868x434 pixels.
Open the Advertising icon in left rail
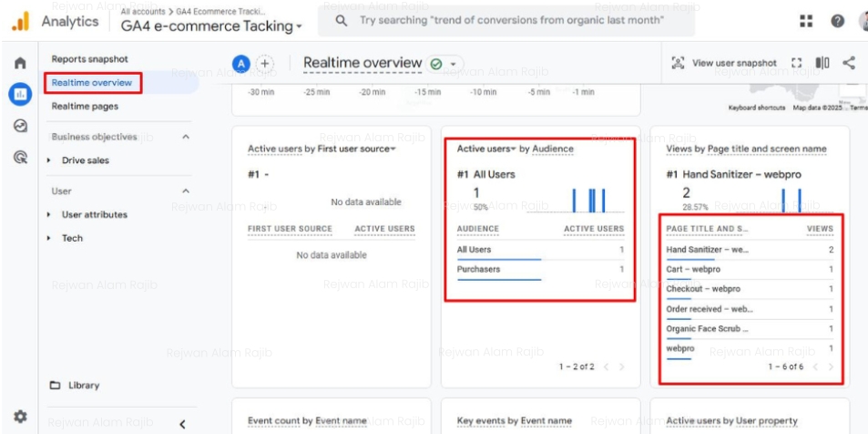point(18,157)
